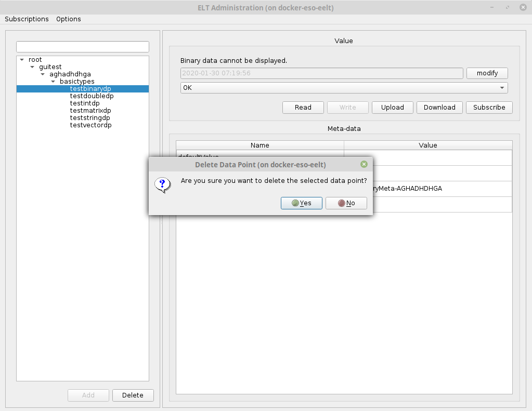Confirm deletion with the Yes button
Screen dimensions: 532x411
pyautogui.click(x=302, y=203)
